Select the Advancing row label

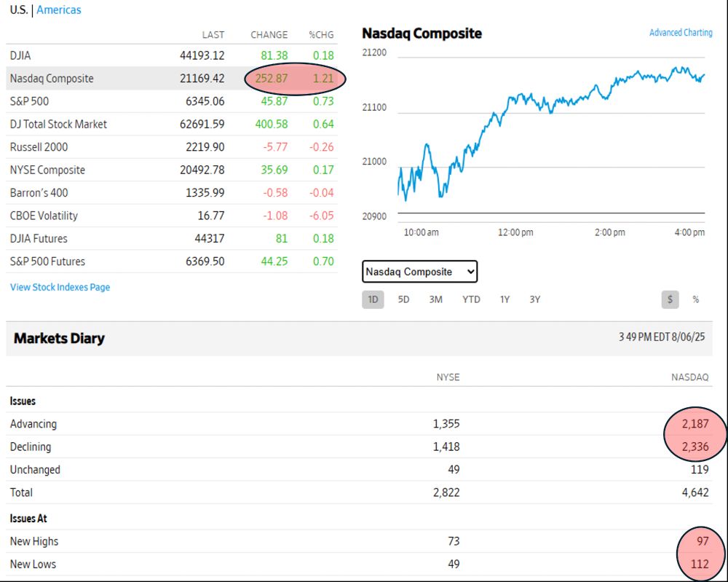click(33, 424)
